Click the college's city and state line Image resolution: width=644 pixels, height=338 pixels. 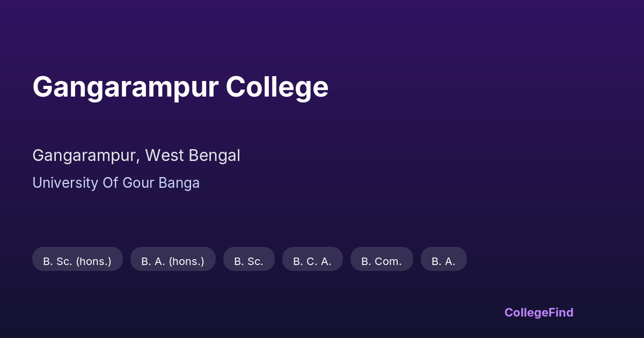click(136, 156)
